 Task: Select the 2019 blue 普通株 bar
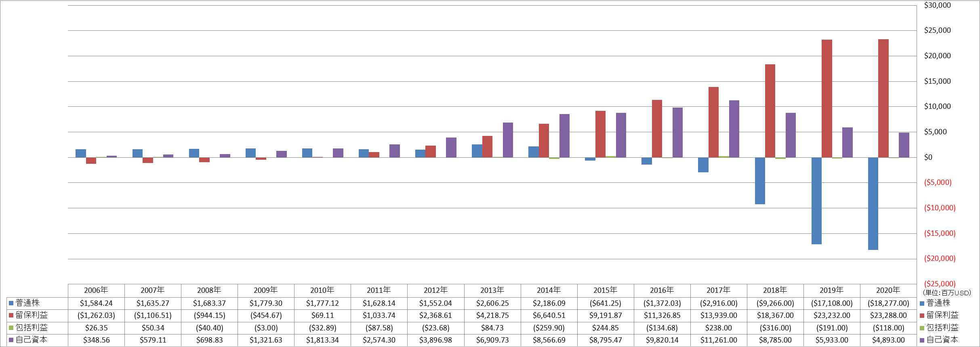click(816, 201)
